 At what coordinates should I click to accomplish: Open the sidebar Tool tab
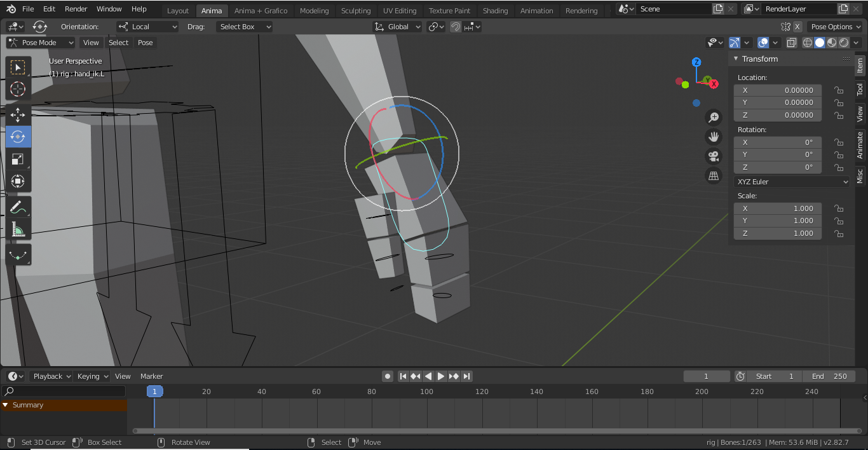point(860,89)
